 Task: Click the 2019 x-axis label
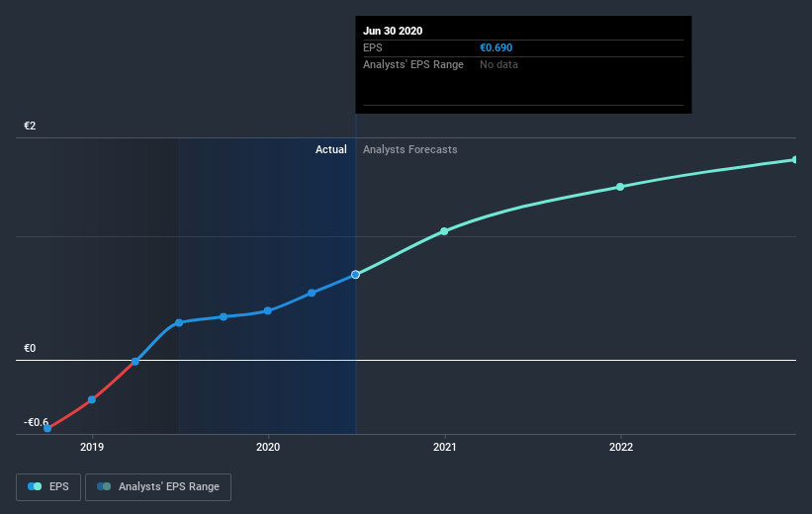[92, 447]
